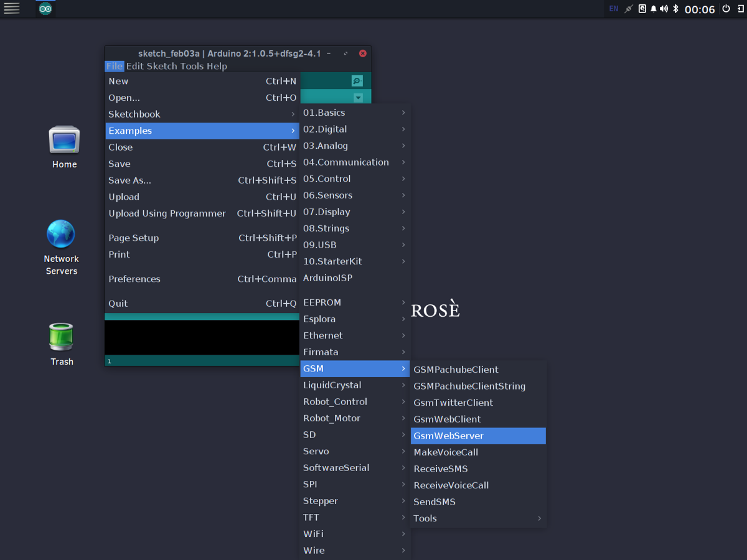747x560 pixels.
Task: Open the File menu
Action: (x=115, y=66)
